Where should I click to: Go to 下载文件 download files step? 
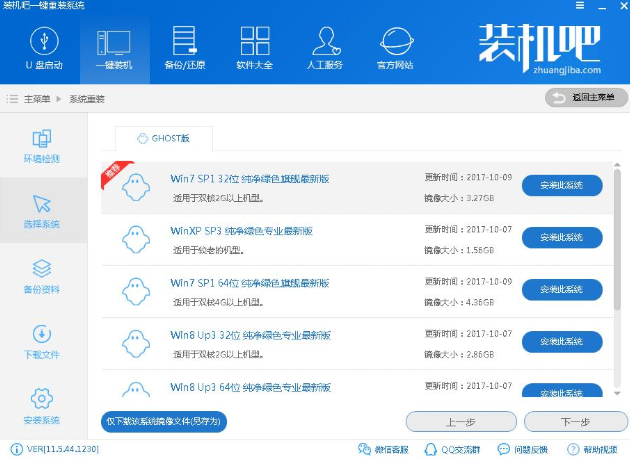41,342
